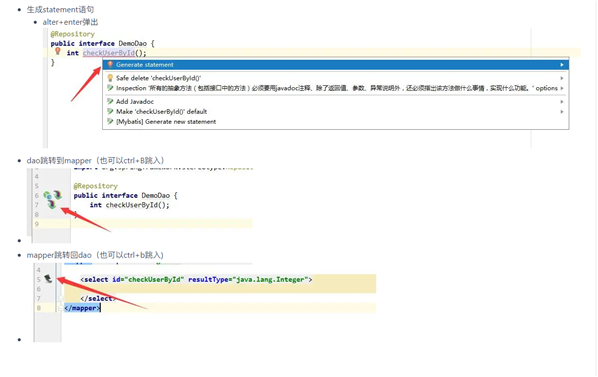This screenshot has width=598, height=377.
Task: Click the red intention lightbulb in gutter
Action: click(58, 51)
